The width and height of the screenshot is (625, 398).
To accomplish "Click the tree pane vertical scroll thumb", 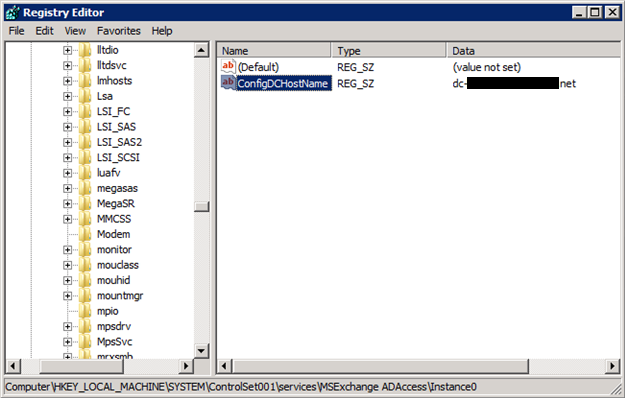I will pos(201,206).
